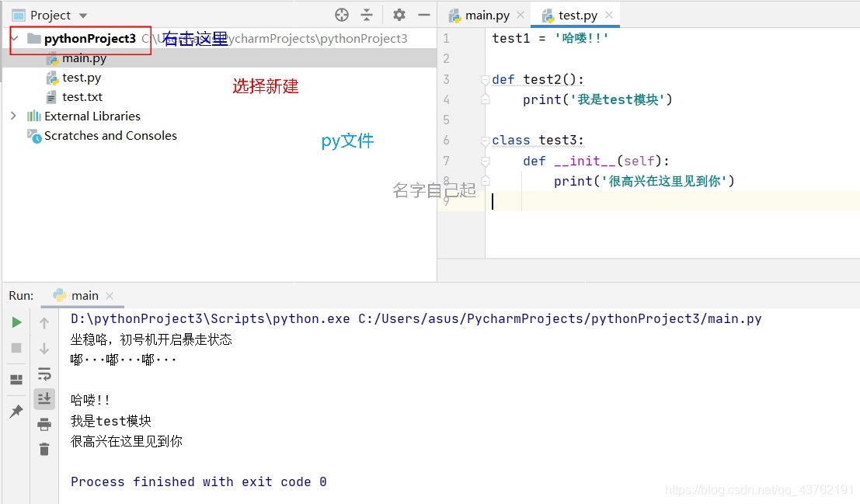The width and height of the screenshot is (860, 504).
Task: Switch to the main.py editor tab
Action: 487,16
